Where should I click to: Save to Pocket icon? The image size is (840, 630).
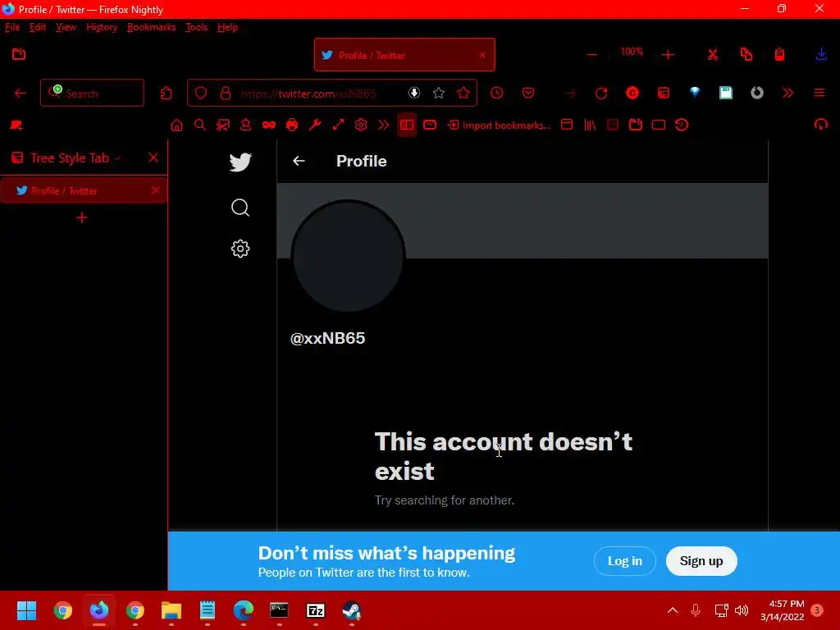point(528,94)
